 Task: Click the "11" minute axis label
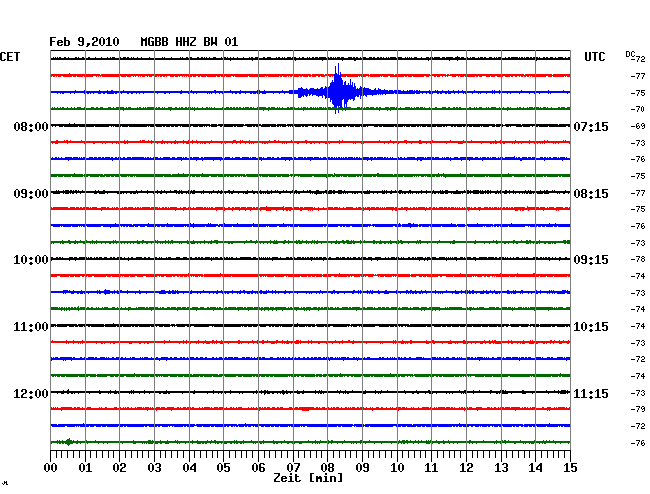coord(432,467)
